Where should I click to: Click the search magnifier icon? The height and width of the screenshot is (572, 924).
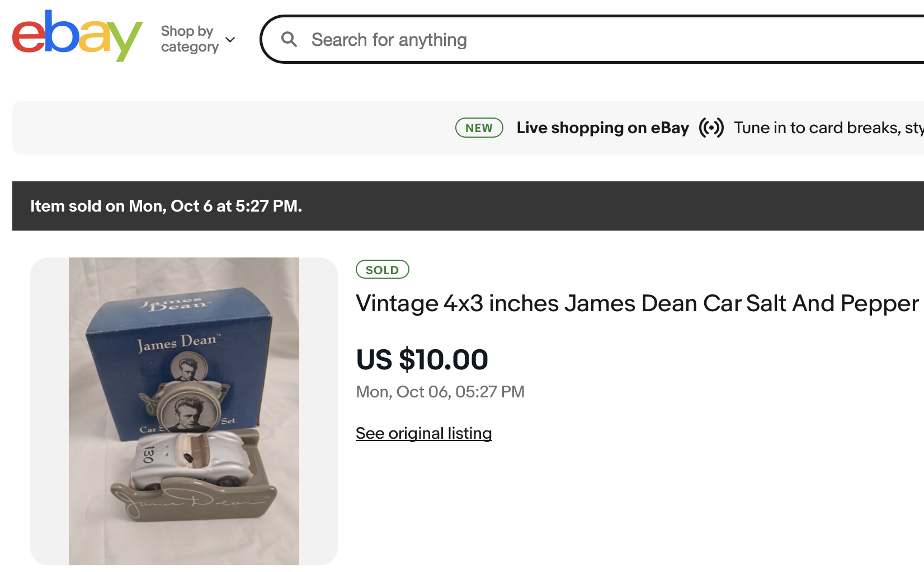[289, 39]
